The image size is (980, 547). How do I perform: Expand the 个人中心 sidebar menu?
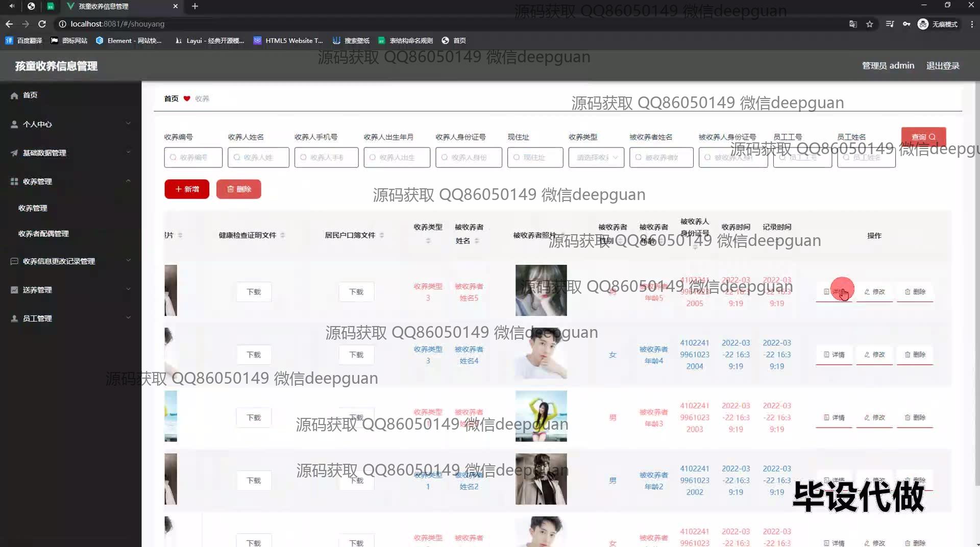pos(70,124)
